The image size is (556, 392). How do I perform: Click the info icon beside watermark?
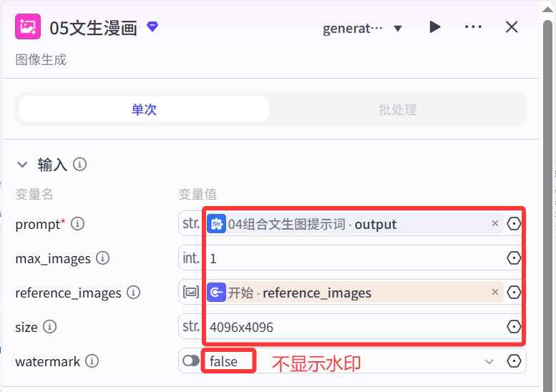coord(92,361)
